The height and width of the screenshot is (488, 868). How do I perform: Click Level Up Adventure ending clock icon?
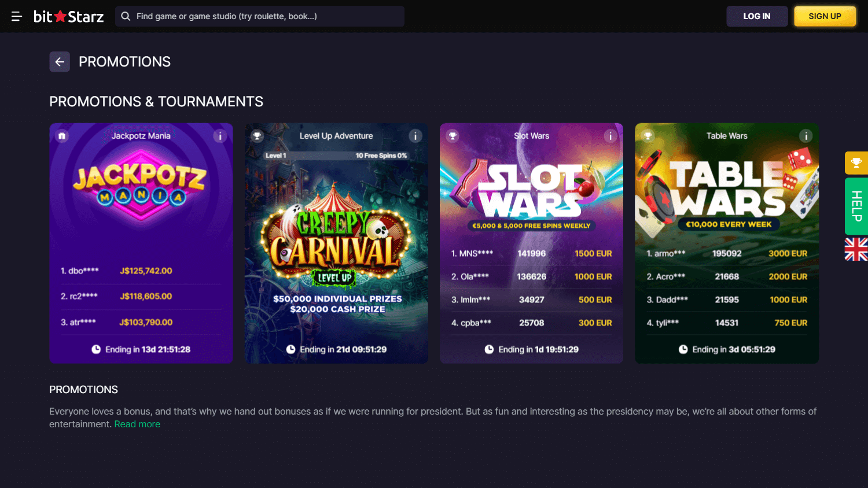[x=290, y=349]
